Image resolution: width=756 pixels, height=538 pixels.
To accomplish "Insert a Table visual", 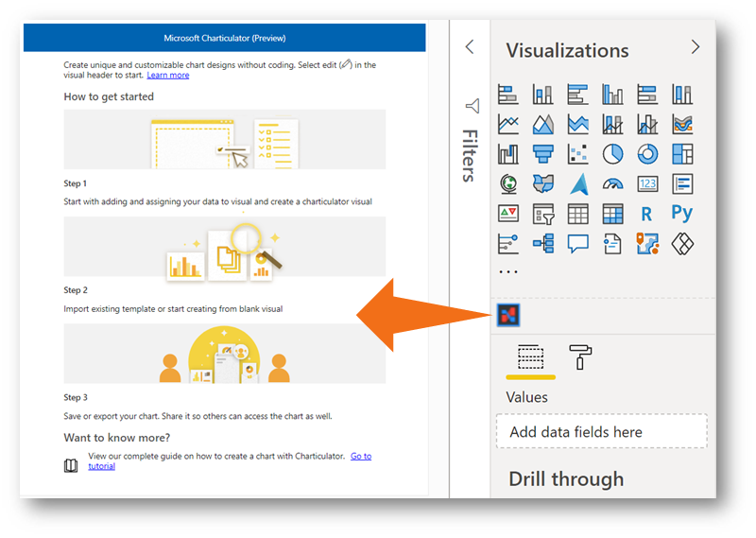I will coord(577,214).
